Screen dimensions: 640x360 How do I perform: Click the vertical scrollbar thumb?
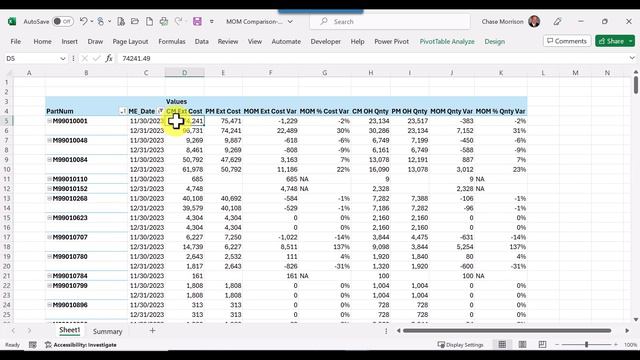pyautogui.click(x=636, y=84)
